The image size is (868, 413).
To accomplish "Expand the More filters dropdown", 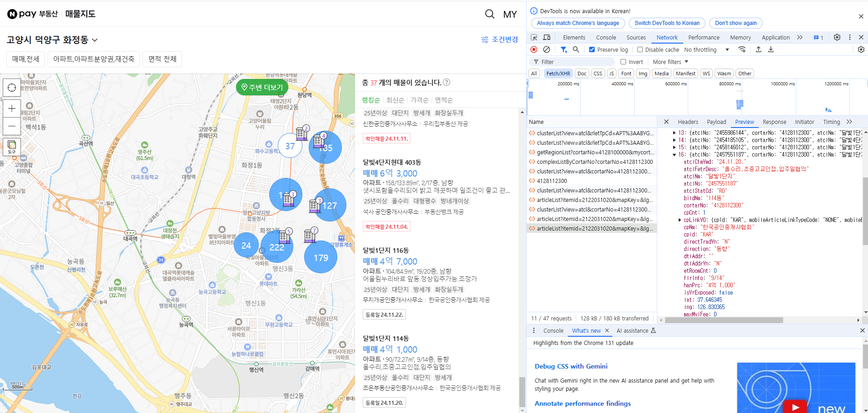I will 671,62.
